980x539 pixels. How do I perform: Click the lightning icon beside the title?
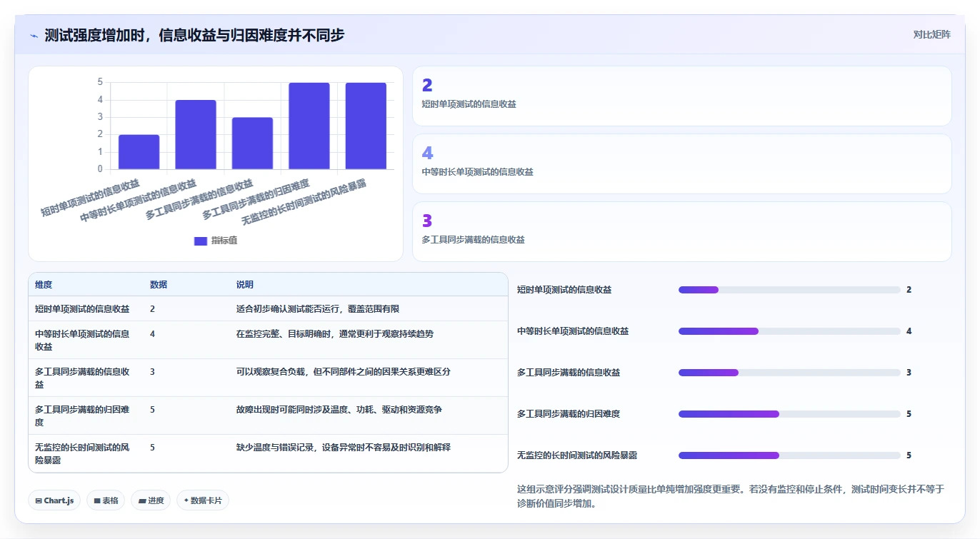34,35
